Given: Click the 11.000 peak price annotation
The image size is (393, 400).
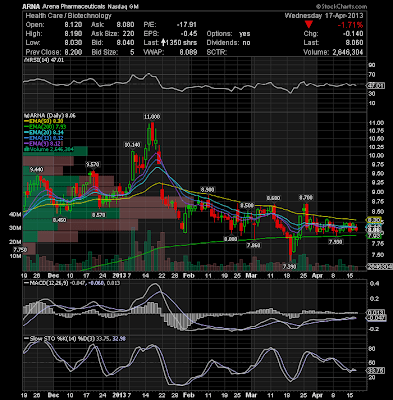Looking at the screenshot, I should 152,117.
